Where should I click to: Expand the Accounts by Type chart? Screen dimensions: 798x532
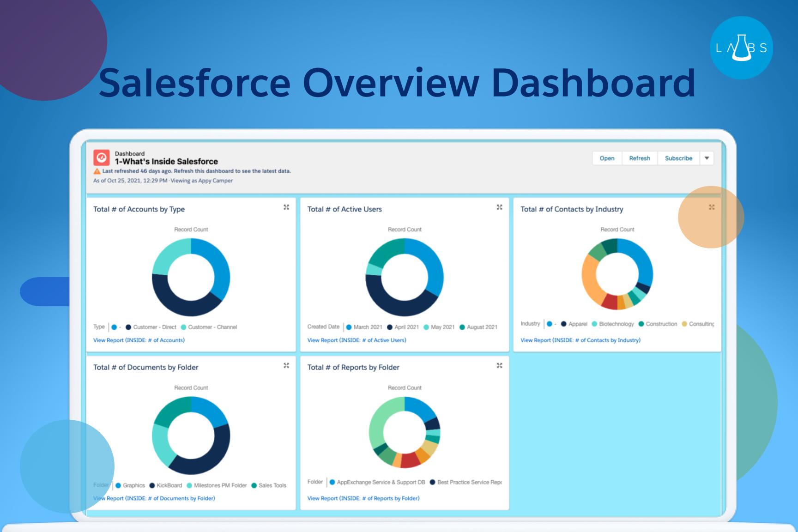[286, 207]
